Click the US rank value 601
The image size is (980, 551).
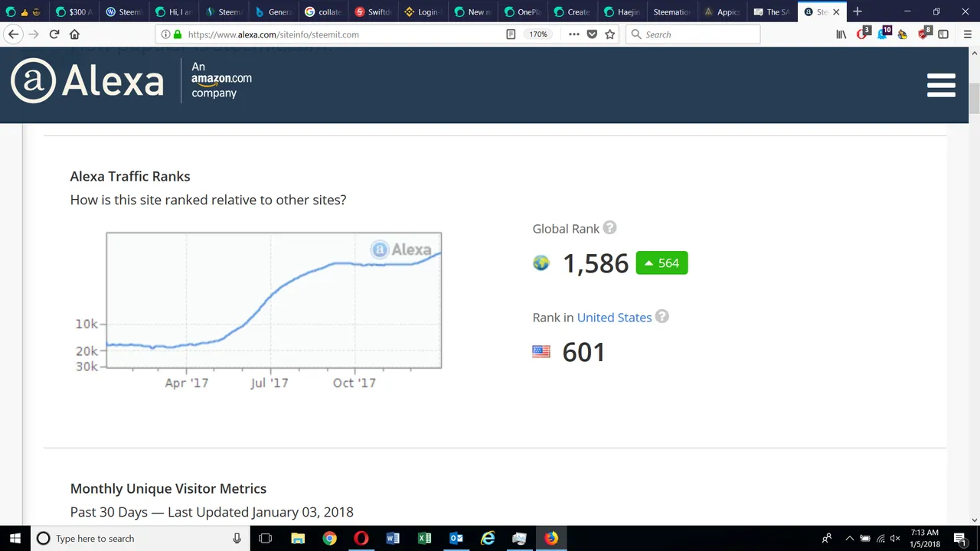(x=583, y=352)
